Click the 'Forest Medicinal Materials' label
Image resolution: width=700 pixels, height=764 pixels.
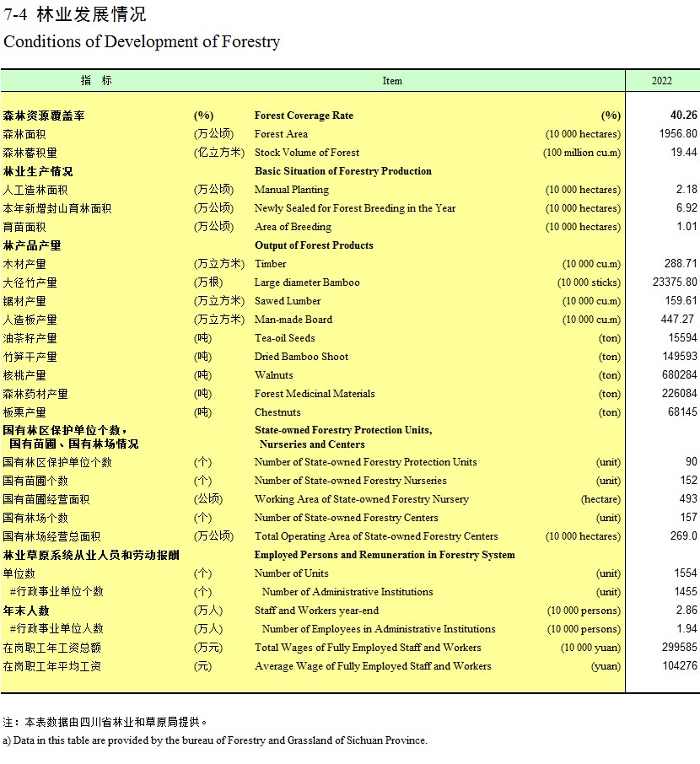click(315, 393)
